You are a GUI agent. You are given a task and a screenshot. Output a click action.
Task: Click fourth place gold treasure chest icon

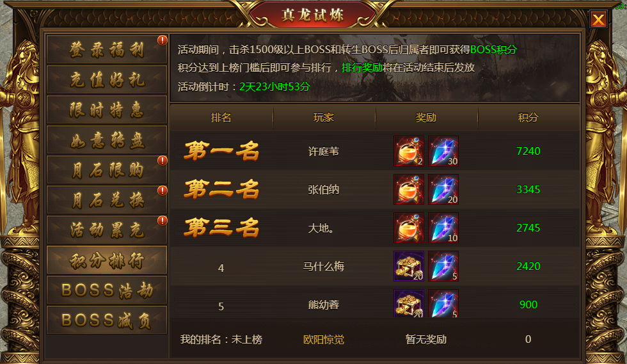(409, 266)
